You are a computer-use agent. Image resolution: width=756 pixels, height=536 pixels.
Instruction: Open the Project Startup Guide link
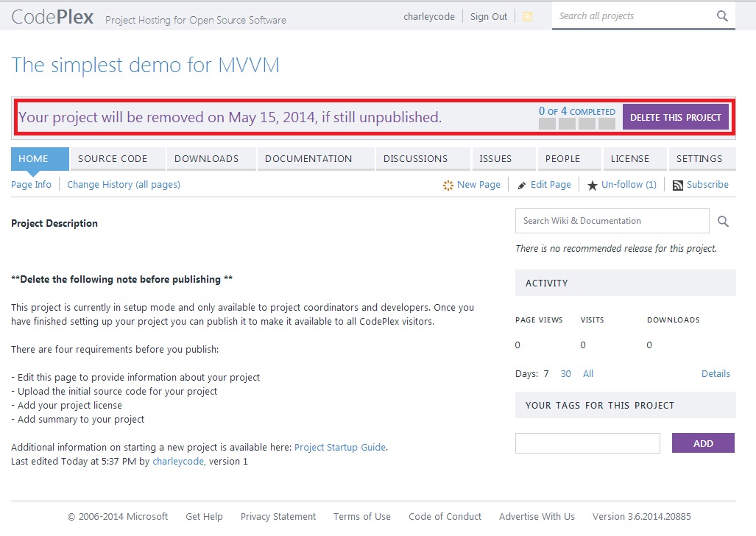pyautogui.click(x=340, y=447)
